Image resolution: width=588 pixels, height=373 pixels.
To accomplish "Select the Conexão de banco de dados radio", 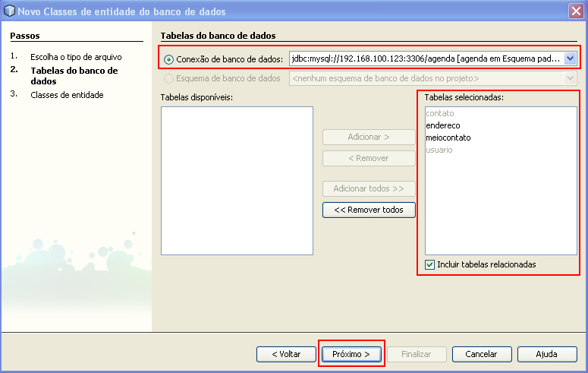I will click(169, 59).
